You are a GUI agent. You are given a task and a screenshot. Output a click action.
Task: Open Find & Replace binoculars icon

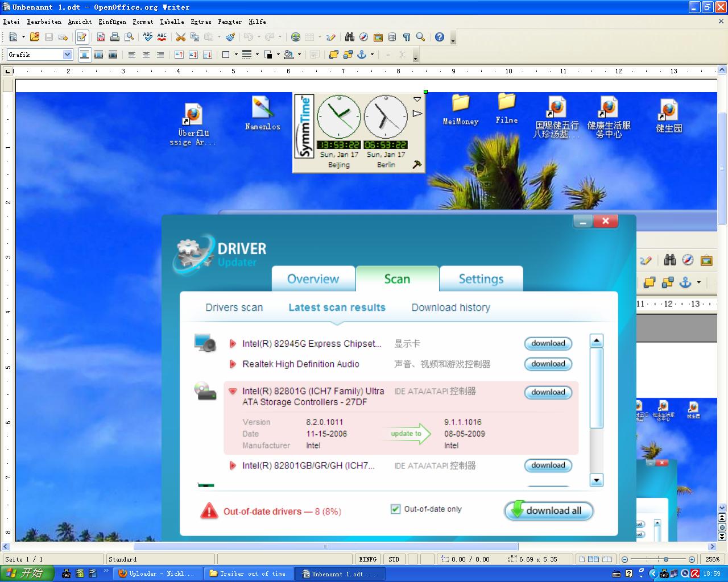coord(350,37)
